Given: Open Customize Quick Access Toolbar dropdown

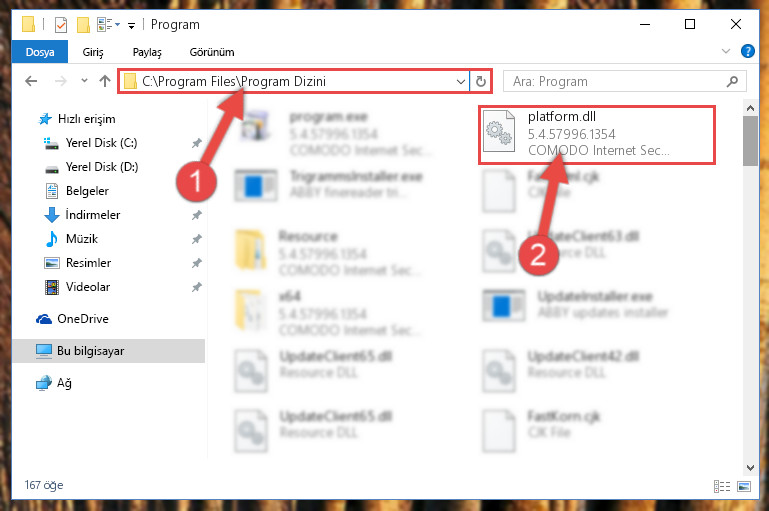Looking at the screenshot, I should point(131,26).
